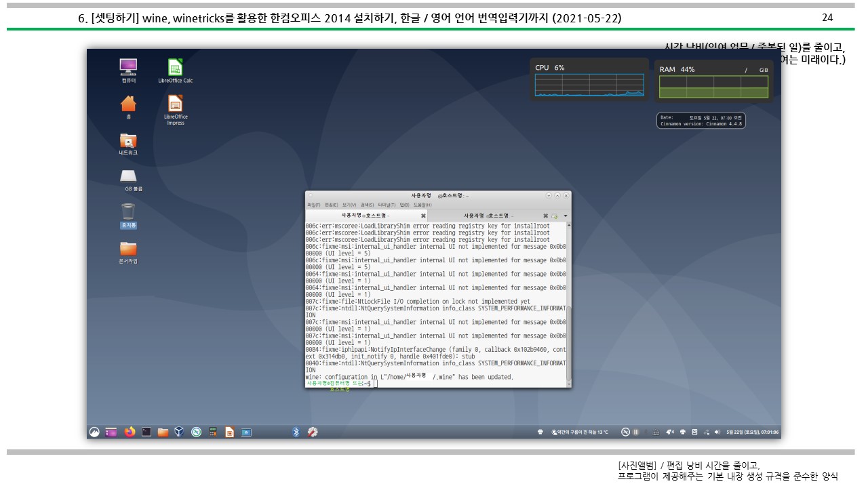Open the 탭(B) menu in terminal
The width and height of the screenshot is (868, 488).
click(x=404, y=205)
